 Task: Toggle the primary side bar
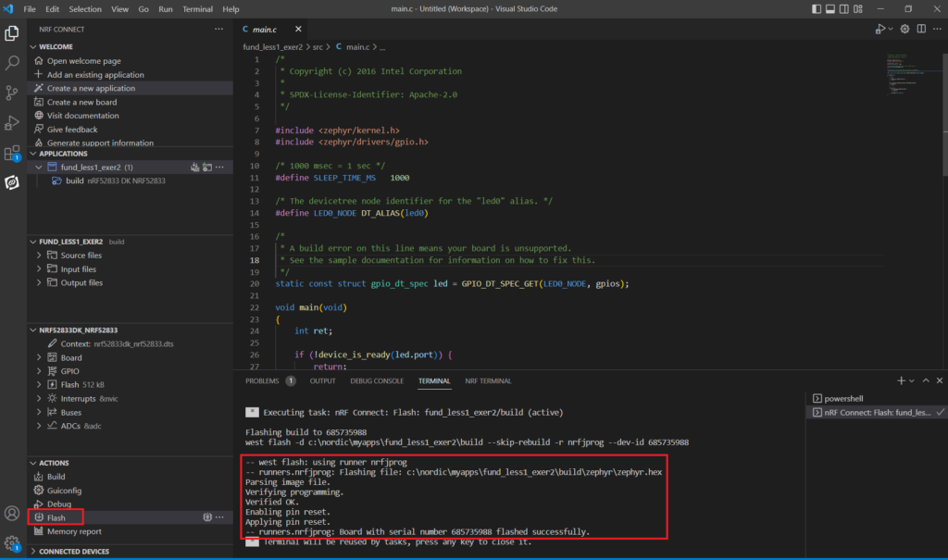click(x=817, y=9)
